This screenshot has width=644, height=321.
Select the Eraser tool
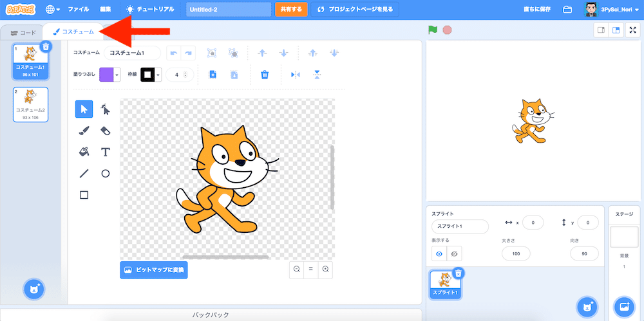pos(106,131)
